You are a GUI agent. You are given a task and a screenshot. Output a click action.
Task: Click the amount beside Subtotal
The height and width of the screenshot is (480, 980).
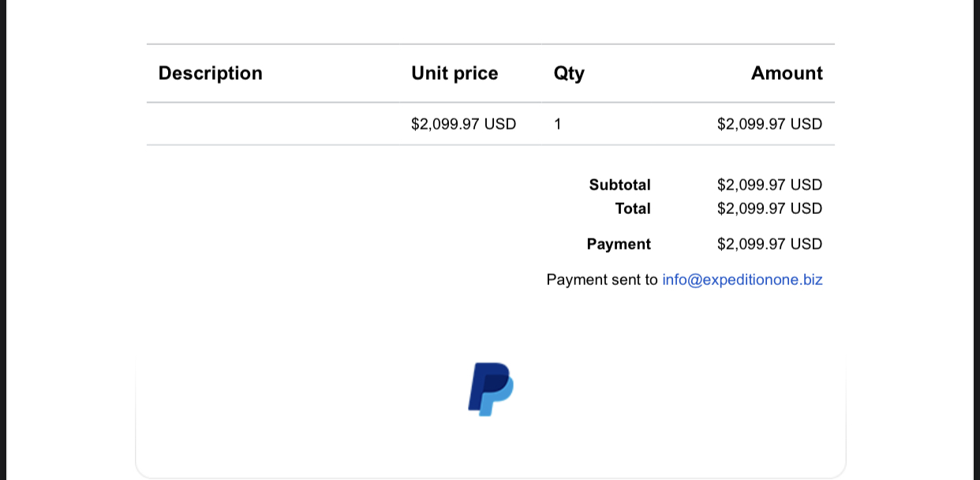click(x=770, y=185)
